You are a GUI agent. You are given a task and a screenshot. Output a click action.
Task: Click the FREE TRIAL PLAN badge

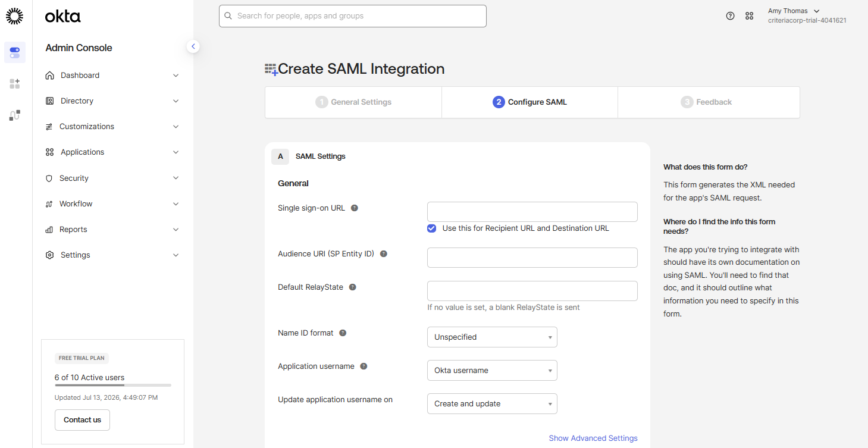tap(82, 358)
